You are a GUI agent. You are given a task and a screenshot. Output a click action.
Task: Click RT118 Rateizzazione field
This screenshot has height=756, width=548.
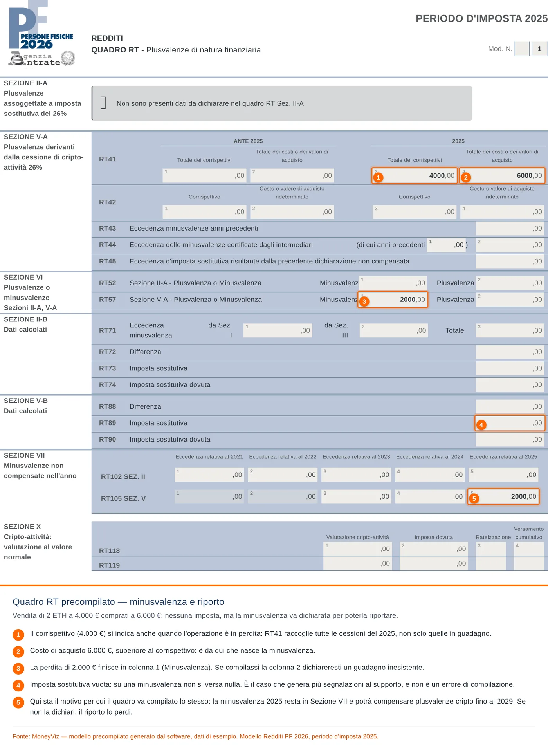pyautogui.click(x=491, y=549)
